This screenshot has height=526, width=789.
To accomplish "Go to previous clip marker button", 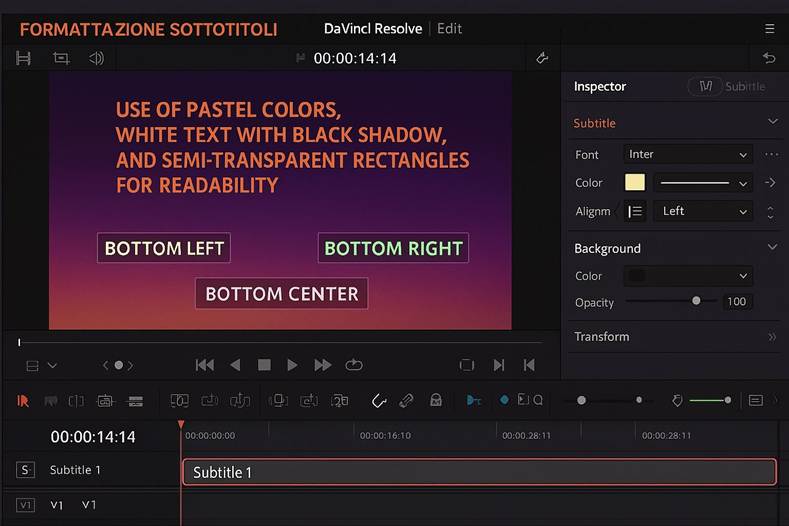I will [529, 365].
